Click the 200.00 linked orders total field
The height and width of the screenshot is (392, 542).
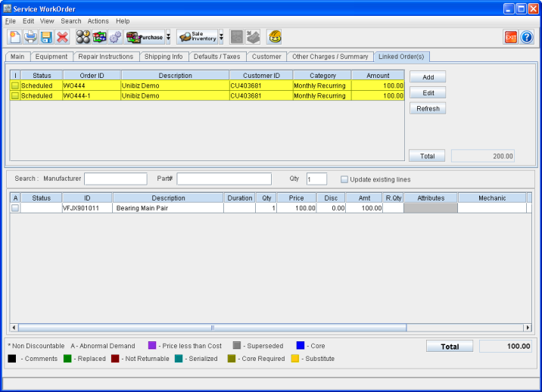(x=483, y=156)
